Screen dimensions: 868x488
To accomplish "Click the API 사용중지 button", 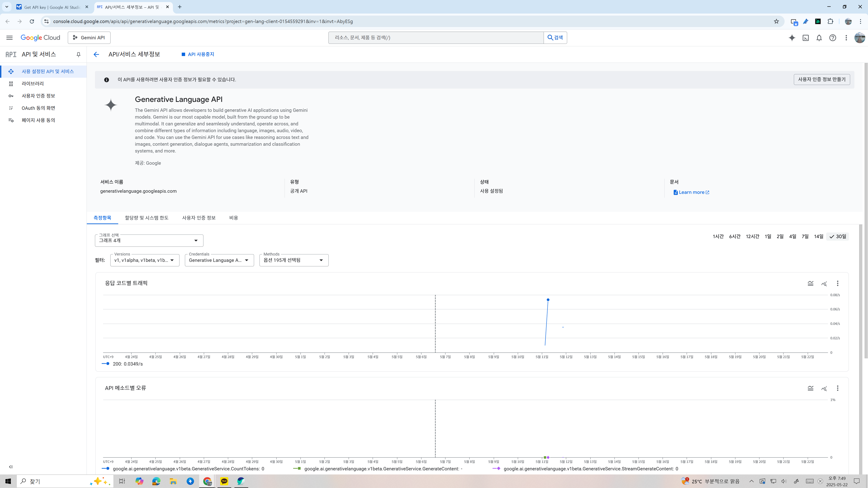I will pos(198,54).
